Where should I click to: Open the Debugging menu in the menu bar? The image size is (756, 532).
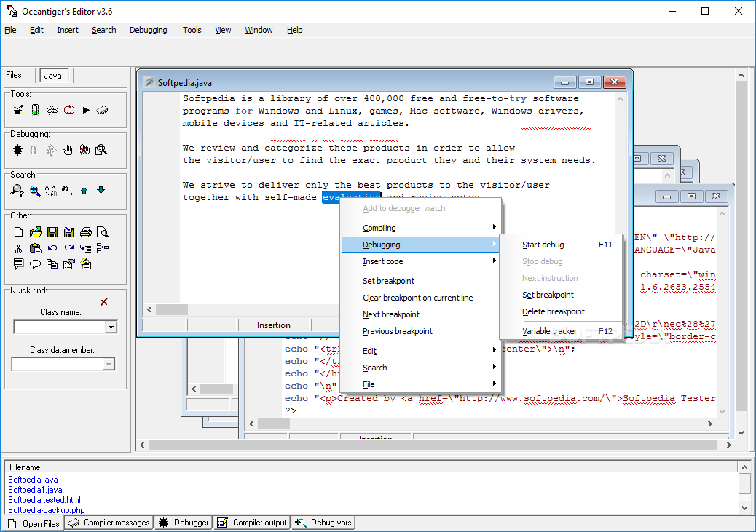[148, 30]
